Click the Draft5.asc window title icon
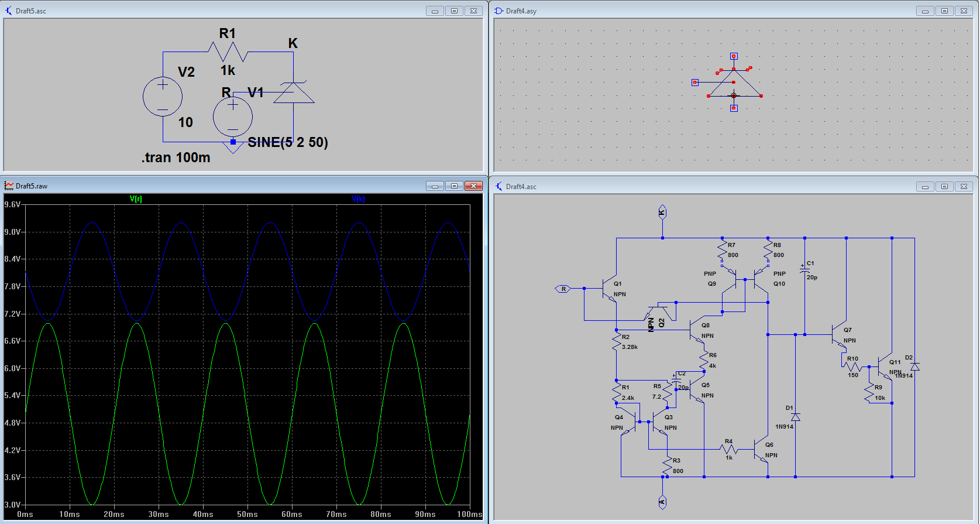This screenshot has height=524, width=980. (x=9, y=11)
